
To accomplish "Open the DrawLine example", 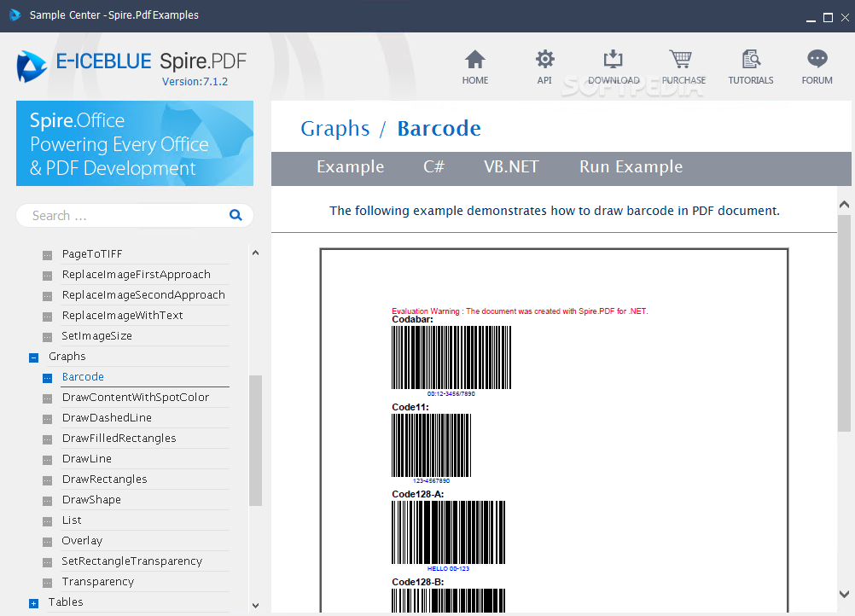I will coord(87,458).
